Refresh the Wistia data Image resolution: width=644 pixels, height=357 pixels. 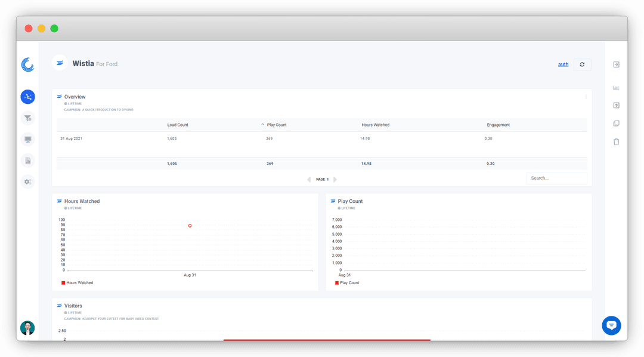coord(582,64)
